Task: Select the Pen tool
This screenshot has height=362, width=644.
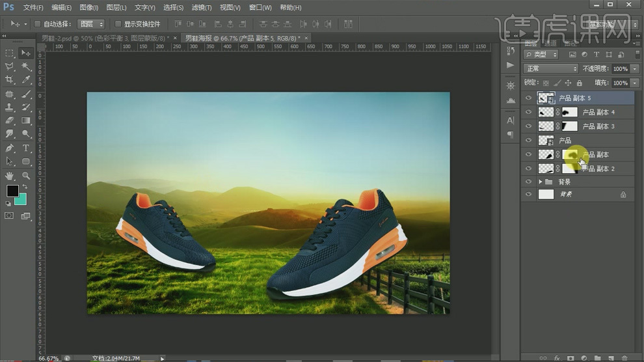Action: click(10, 148)
